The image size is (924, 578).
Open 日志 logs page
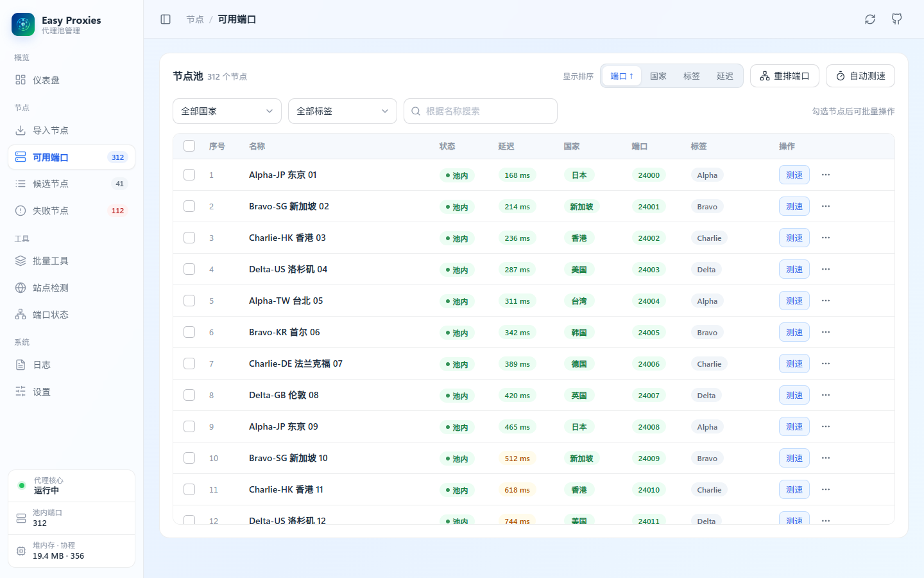(x=71, y=365)
